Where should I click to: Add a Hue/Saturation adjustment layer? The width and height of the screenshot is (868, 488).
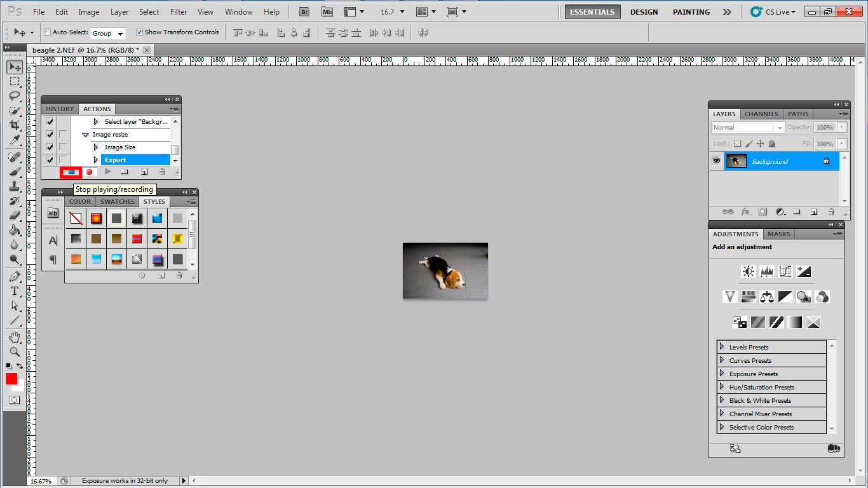click(747, 297)
